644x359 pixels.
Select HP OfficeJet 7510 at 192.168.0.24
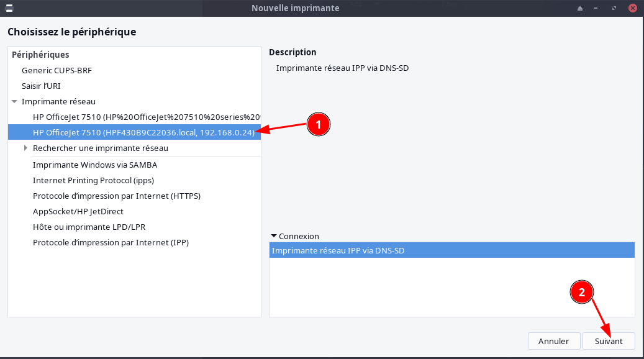(143, 132)
